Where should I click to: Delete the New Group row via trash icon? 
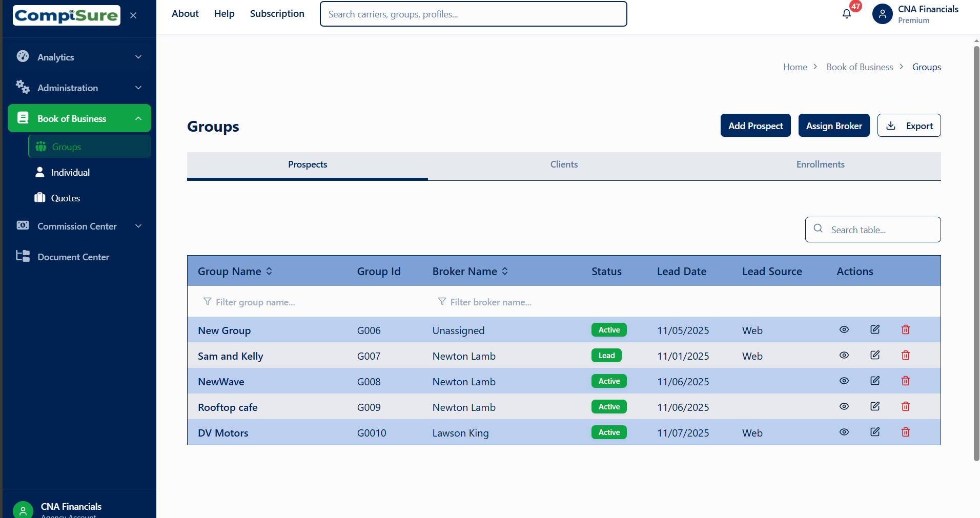coord(906,329)
